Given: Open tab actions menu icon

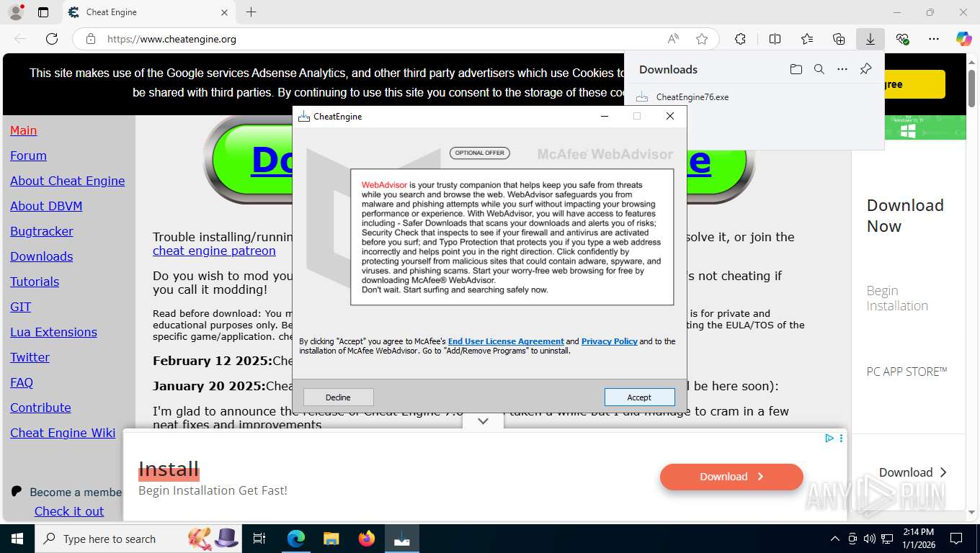Looking at the screenshot, I should point(43,12).
